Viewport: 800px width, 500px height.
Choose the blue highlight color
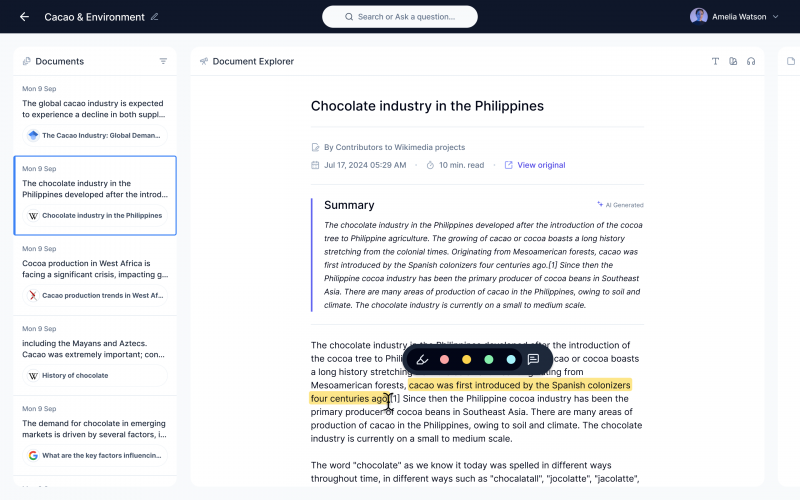511,360
